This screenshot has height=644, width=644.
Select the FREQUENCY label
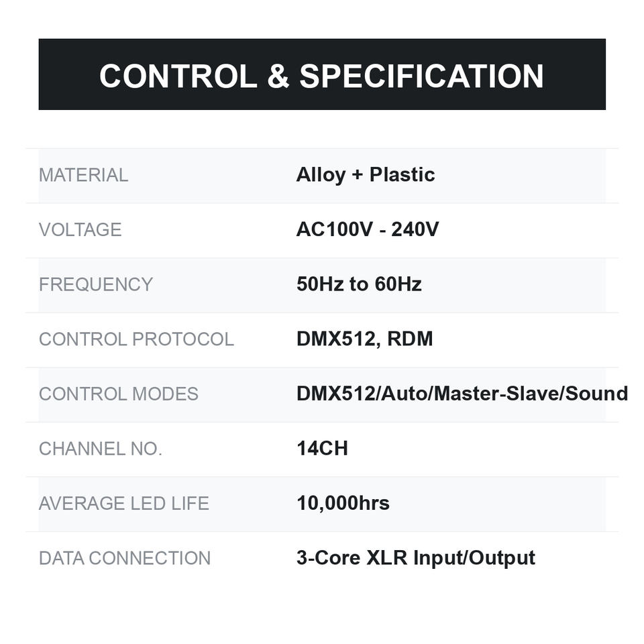click(96, 284)
